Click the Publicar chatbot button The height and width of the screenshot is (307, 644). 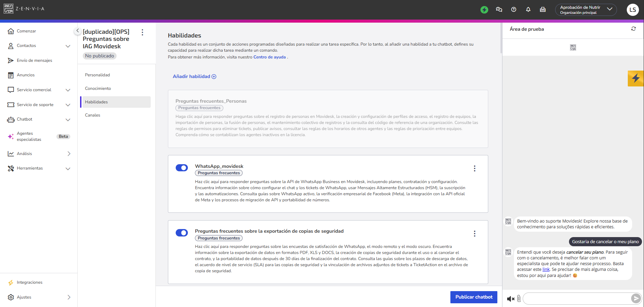click(474, 297)
